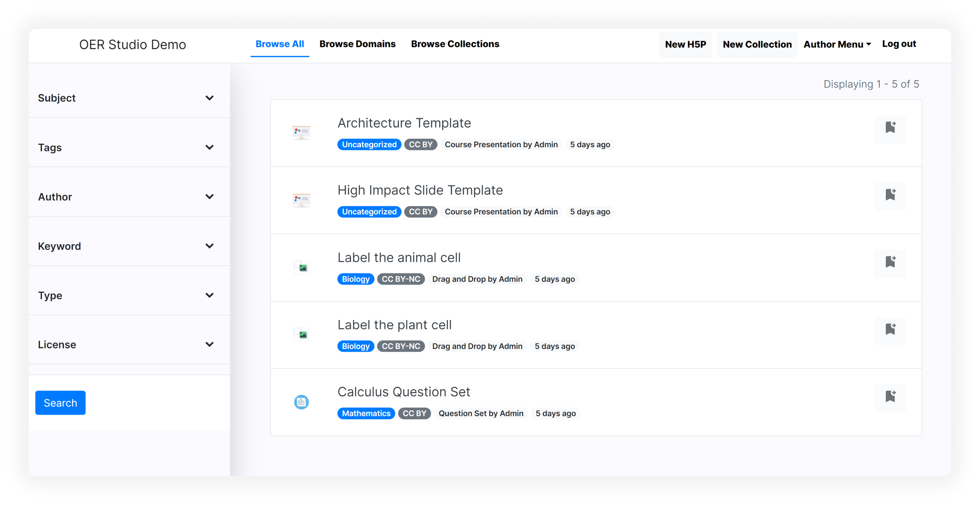Expand the Subject filter
This screenshot has height=505, width=980.
(x=129, y=98)
